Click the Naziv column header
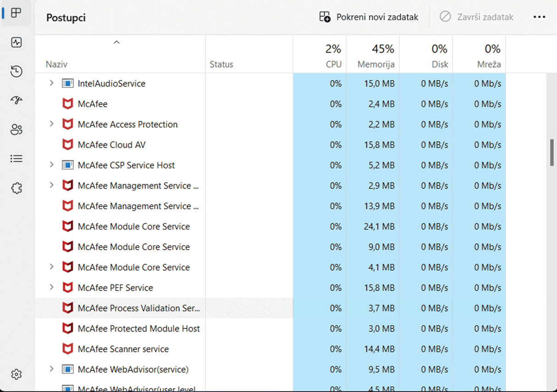 56,64
